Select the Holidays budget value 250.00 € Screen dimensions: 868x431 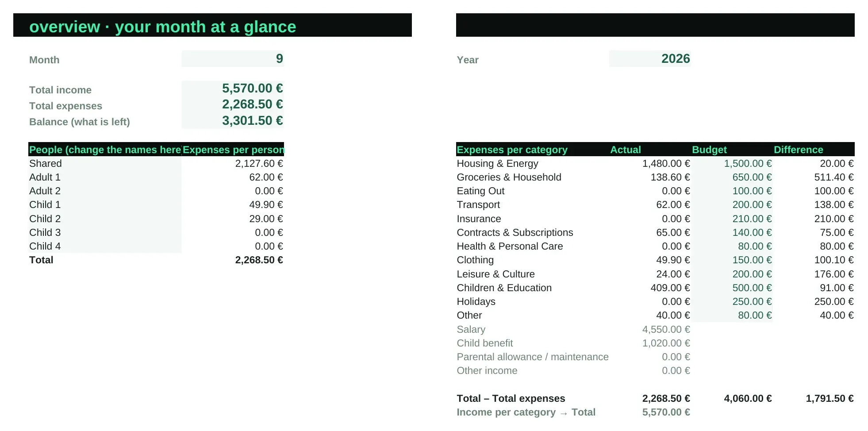pyautogui.click(x=732, y=301)
